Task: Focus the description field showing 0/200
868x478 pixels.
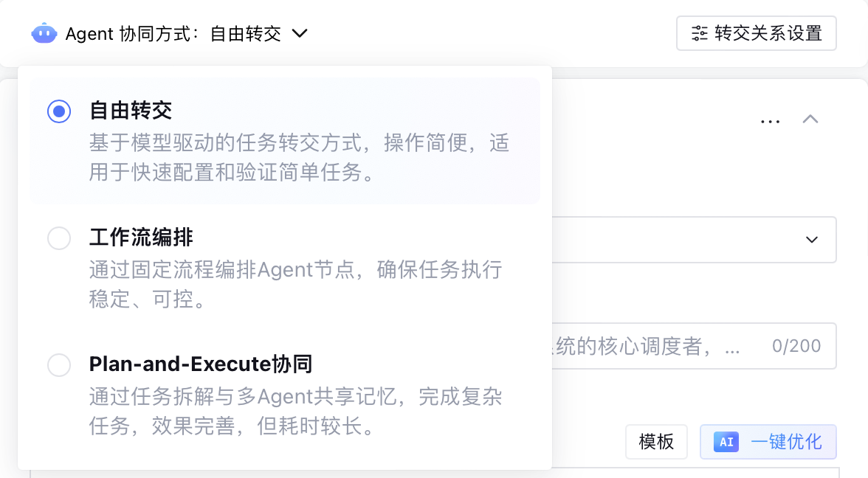Action: click(x=694, y=346)
